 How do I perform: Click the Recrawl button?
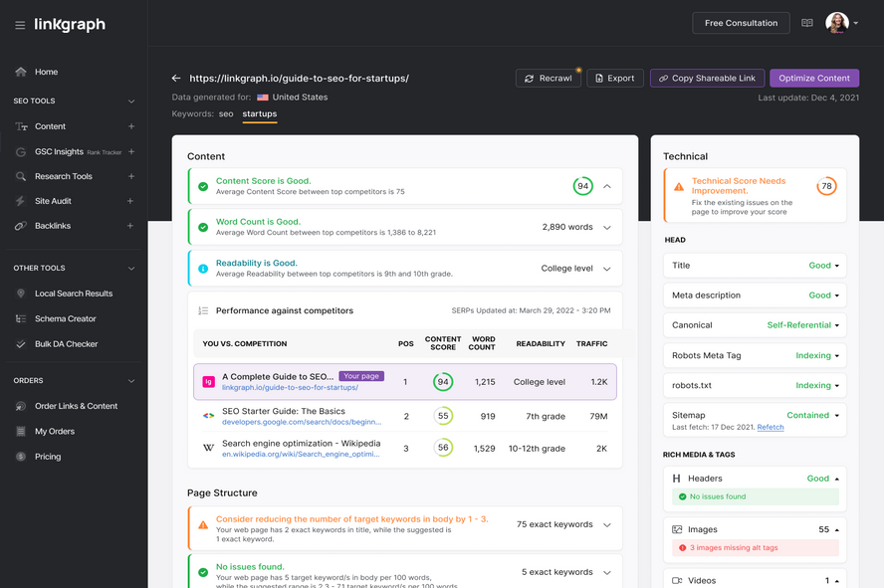point(548,78)
